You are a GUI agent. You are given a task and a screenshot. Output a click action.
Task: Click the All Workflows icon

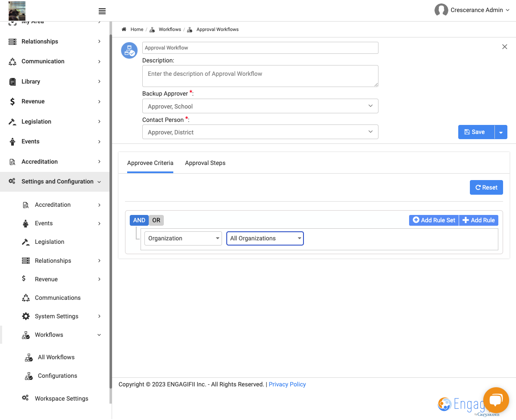[x=28, y=358]
